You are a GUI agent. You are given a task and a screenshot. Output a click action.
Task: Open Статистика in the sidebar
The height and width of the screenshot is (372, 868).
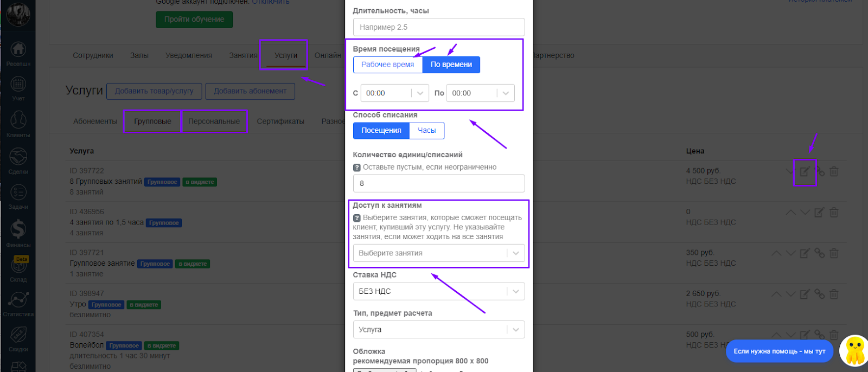pos(18,304)
